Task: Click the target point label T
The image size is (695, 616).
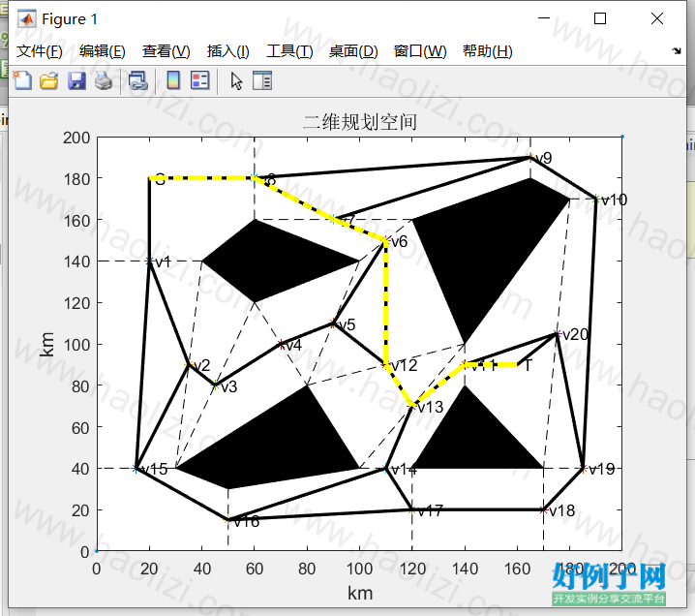Action: coord(528,365)
